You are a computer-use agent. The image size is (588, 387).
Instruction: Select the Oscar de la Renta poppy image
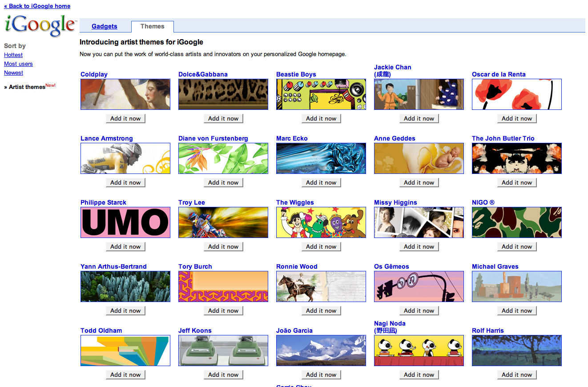517,94
